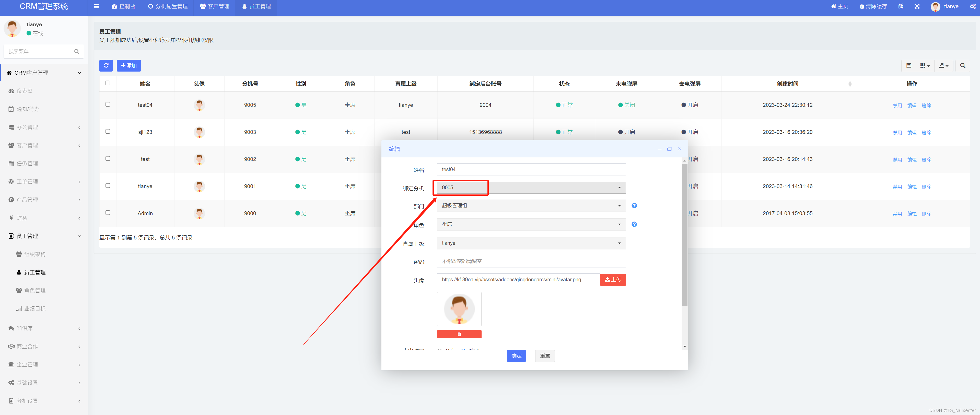The height and width of the screenshot is (415, 980).
Task: Click the sidebar menu search icon
Action: pyautogui.click(x=76, y=51)
